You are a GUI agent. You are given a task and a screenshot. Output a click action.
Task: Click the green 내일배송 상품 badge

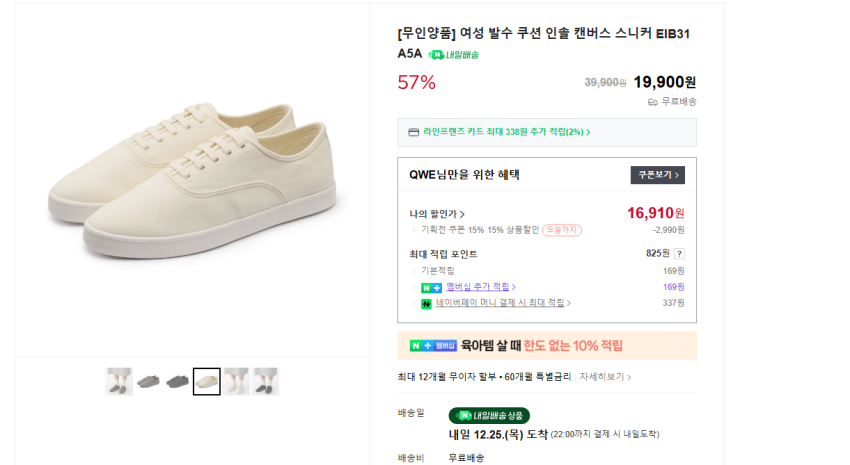click(x=489, y=415)
